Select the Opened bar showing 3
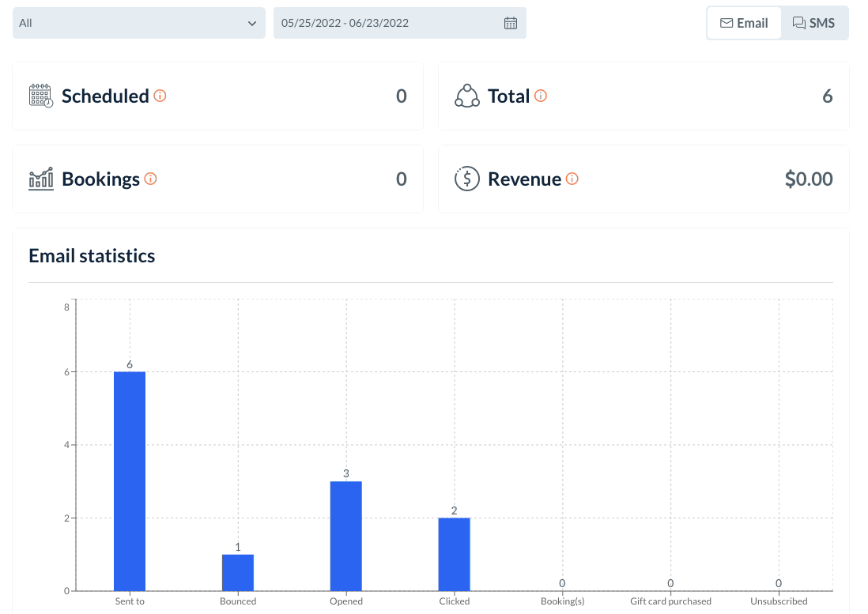Screen dimensions: 868x614 (346, 536)
